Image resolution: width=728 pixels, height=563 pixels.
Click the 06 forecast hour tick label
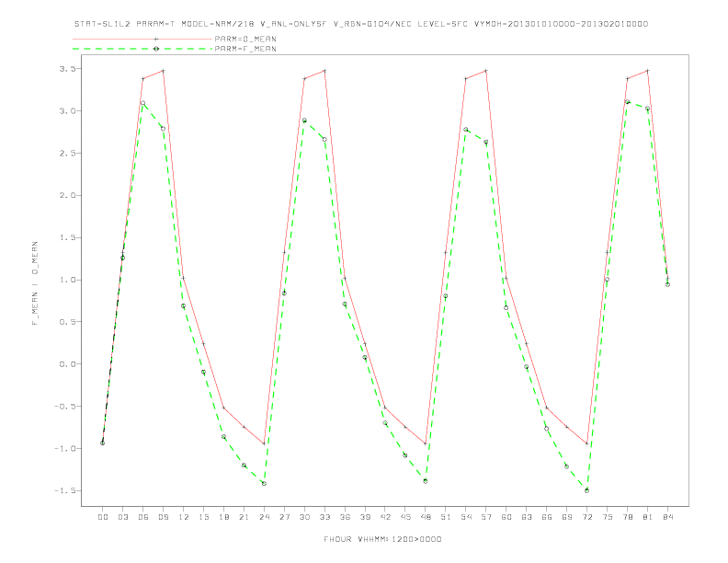click(143, 517)
